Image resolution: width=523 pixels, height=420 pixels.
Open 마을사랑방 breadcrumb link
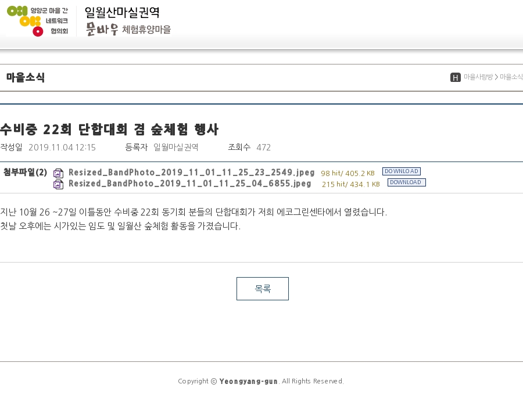478,77
